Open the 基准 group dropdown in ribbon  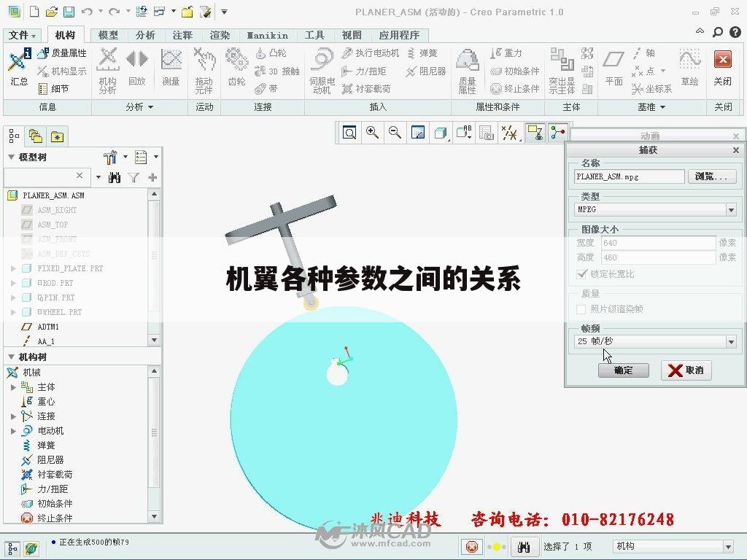pos(651,107)
